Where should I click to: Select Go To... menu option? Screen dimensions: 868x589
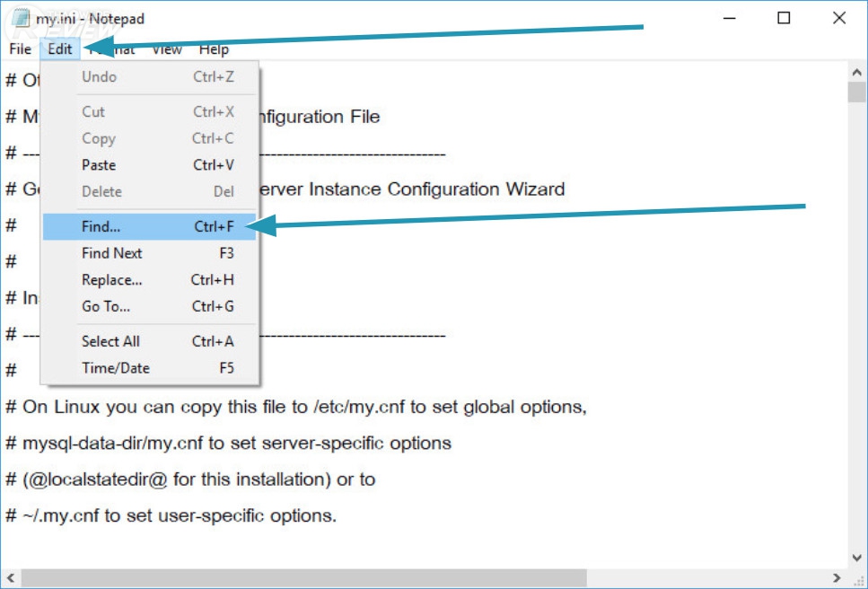106,306
